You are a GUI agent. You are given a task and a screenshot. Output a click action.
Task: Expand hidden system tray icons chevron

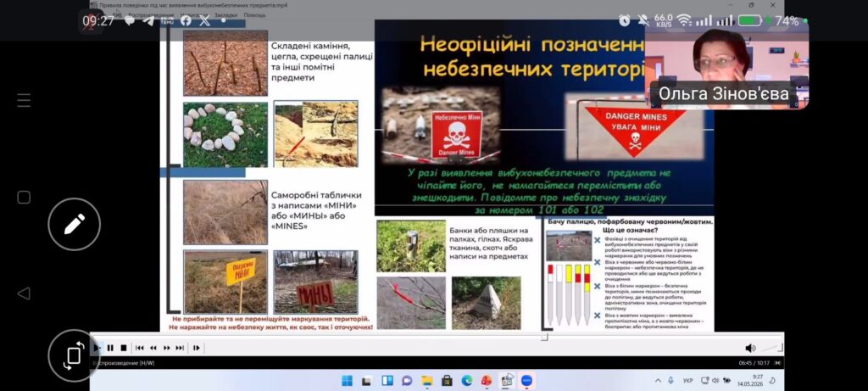pyautogui.click(x=658, y=381)
